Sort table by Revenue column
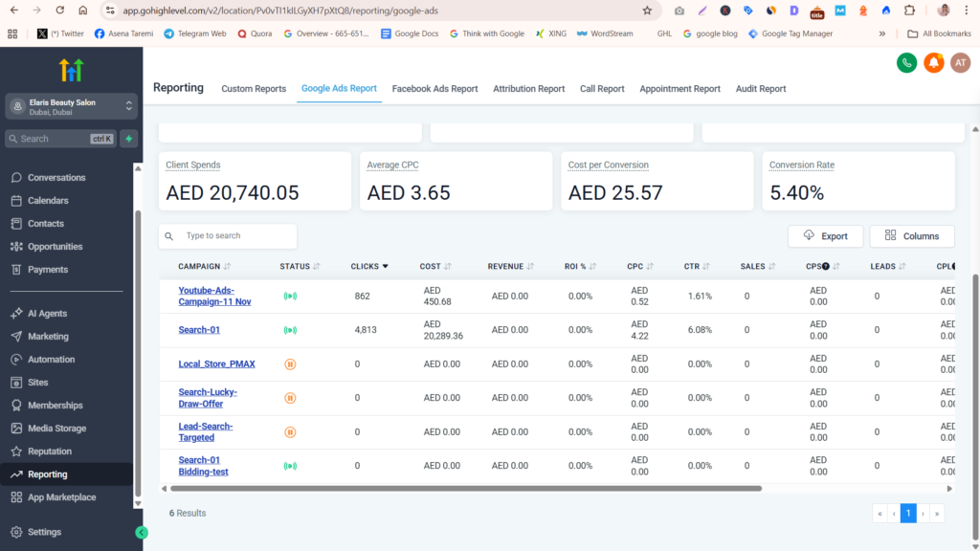The image size is (980, 551). (x=511, y=266)
